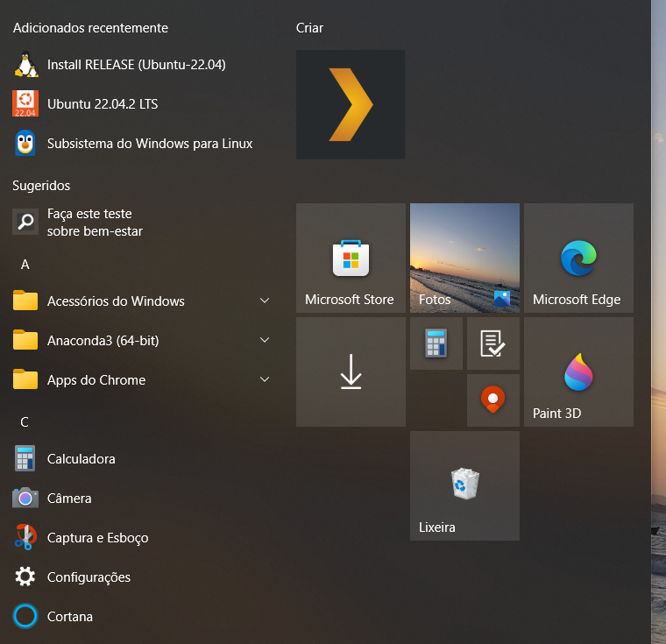Image resolution: width=666 pixels, height=644 pixels.
Task: Click the Câmera app icon
Action: coord(25,498)
